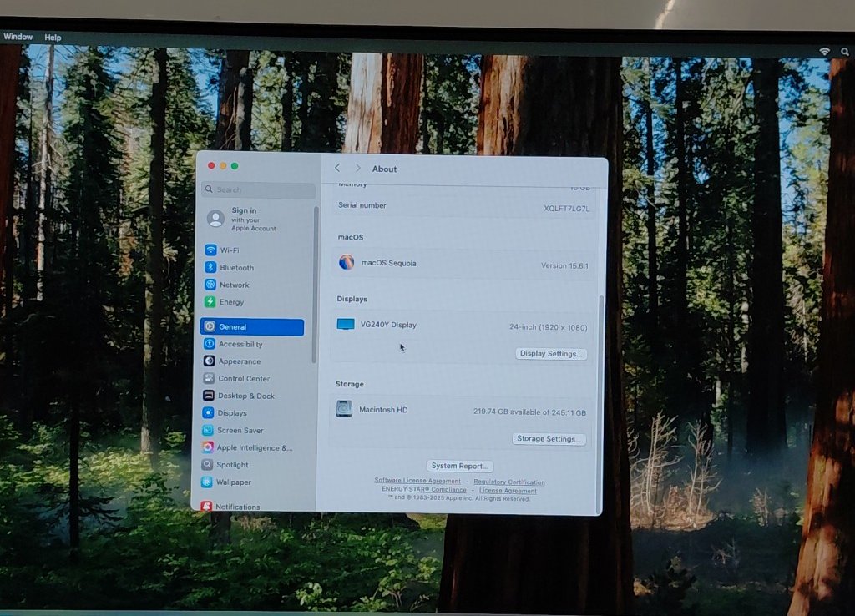Click the Bluetooth icon in sidebar

pyautogui.click(x=210, y=267)
